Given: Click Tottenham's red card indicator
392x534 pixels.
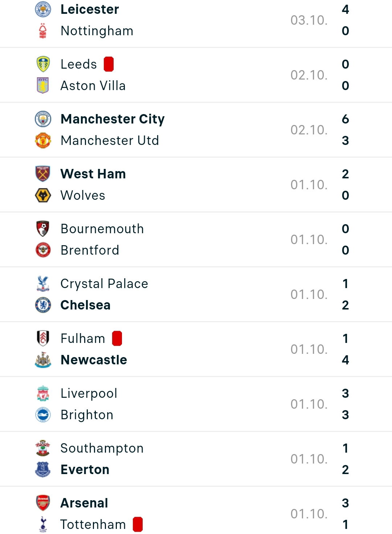Looking at the screenshot, I should [x=138, y=525].
